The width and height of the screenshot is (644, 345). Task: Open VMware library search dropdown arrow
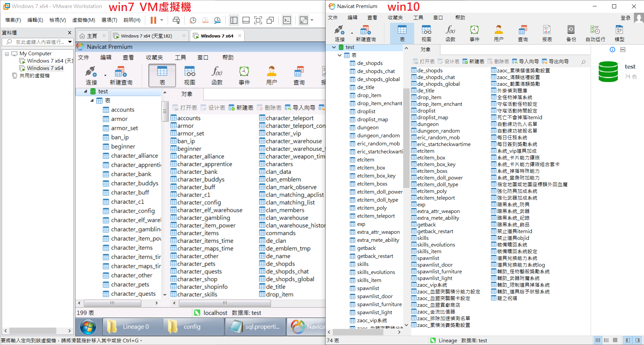(70, 42)
